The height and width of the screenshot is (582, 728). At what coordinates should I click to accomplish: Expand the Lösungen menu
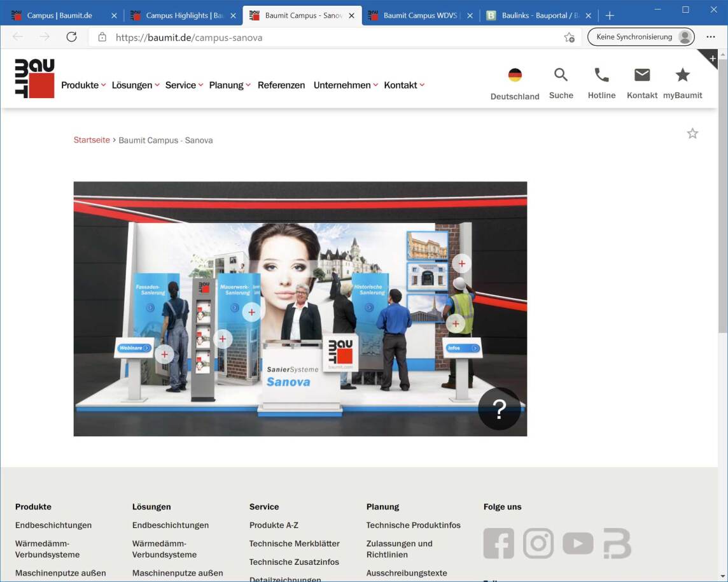click(x=136, y=85)
